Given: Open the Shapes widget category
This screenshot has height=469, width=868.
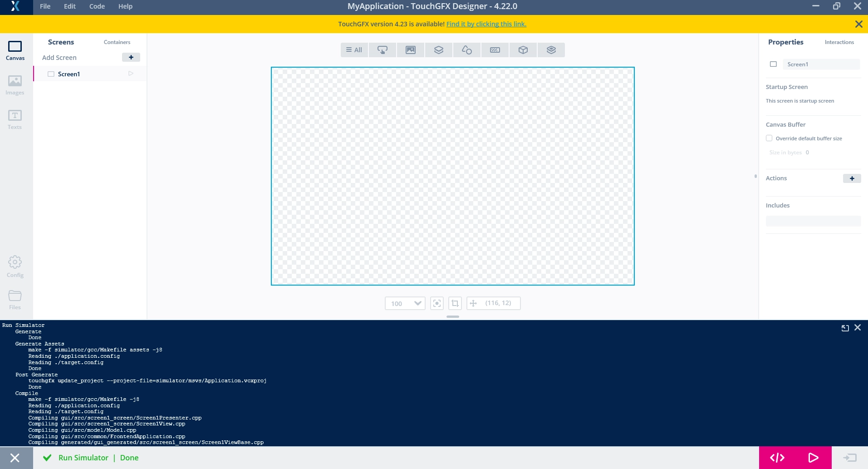Looking at the screenshot, I should [x=466, y=50].
